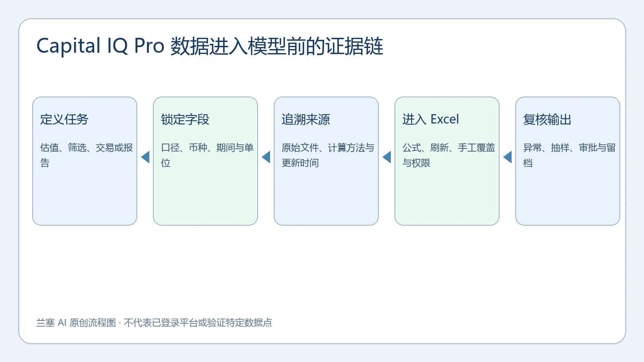This screenshot has width=644, height=362.
Task: Select the slide title about Capital IQ Pro
Action: 210,46
